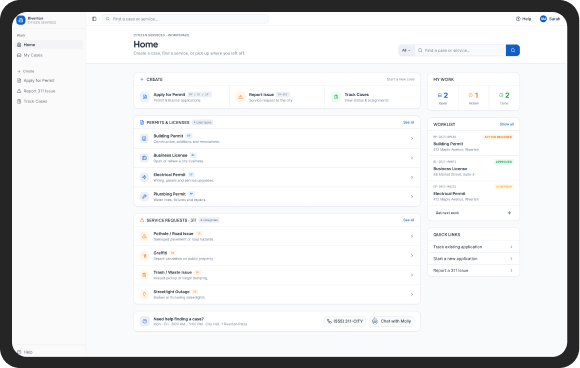Image resolution: width=580 pixels, height=368 pixels.
Task: Click the Open count in My Work
Action: pyautogui.click(x=443, y=98)
